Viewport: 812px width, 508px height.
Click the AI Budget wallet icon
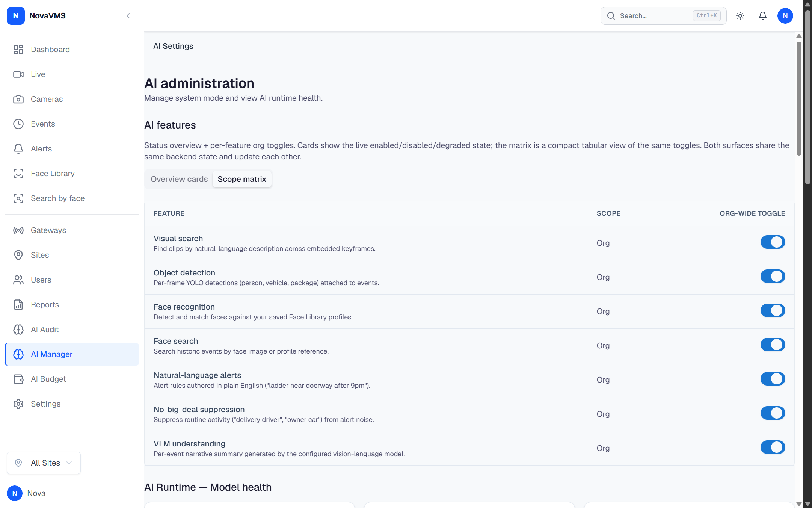(x=18, y=379)
